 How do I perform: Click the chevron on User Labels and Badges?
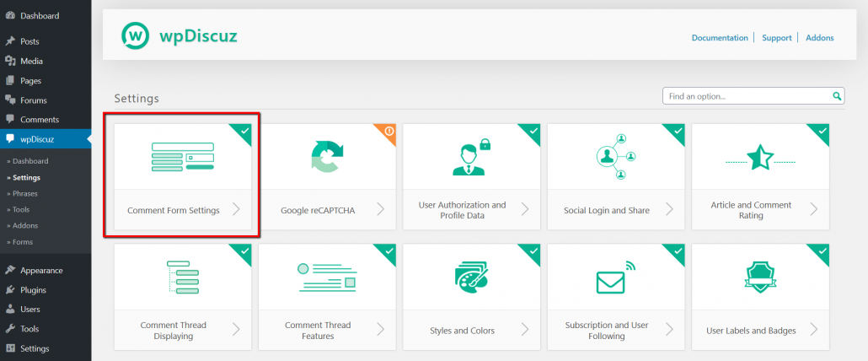point(814,330)
